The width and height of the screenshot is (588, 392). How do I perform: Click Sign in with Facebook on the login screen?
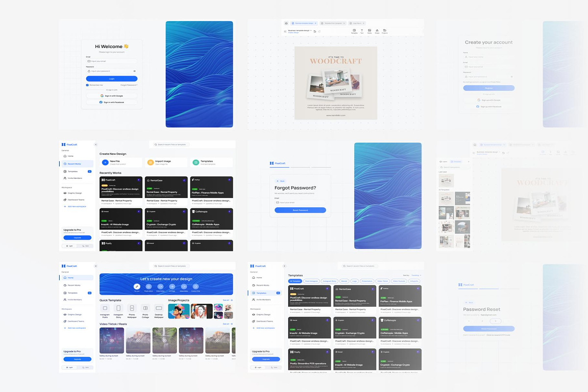pyautogui.click(x=112, y=102)
